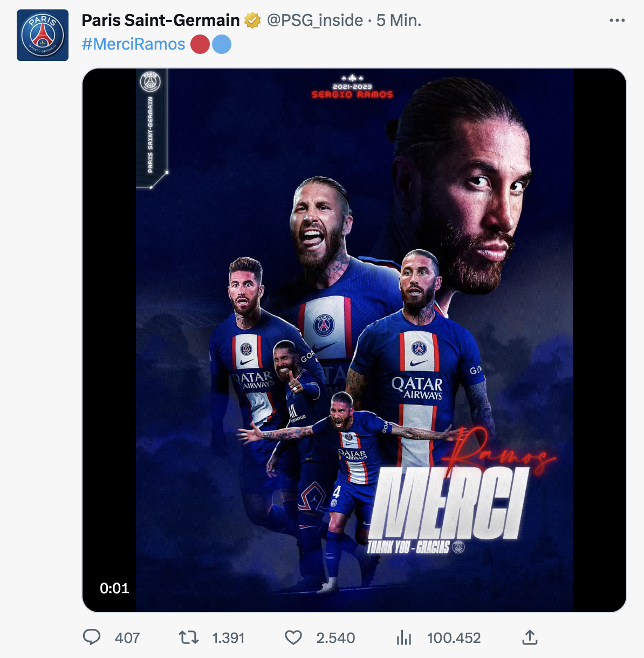Play the Merci Ramos video
This screenshot has width=644, height=658.
(354, 340)
